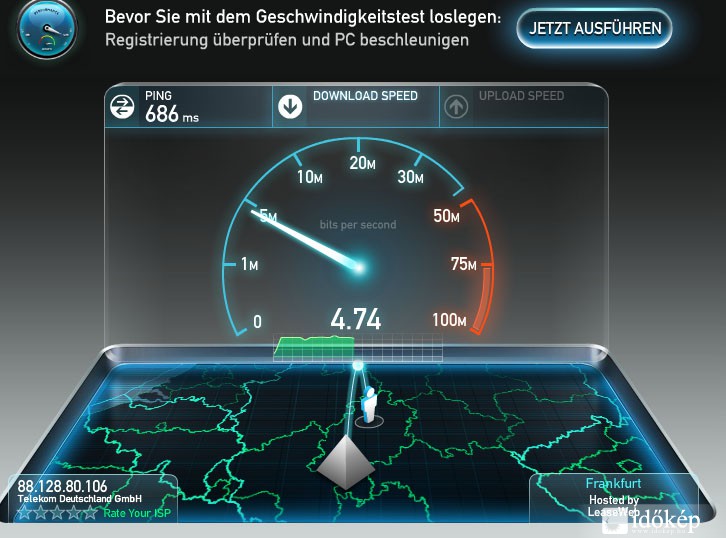726x538 pixels.
Task: Click the ping arrows icon
Action: (x=122, y=106)
